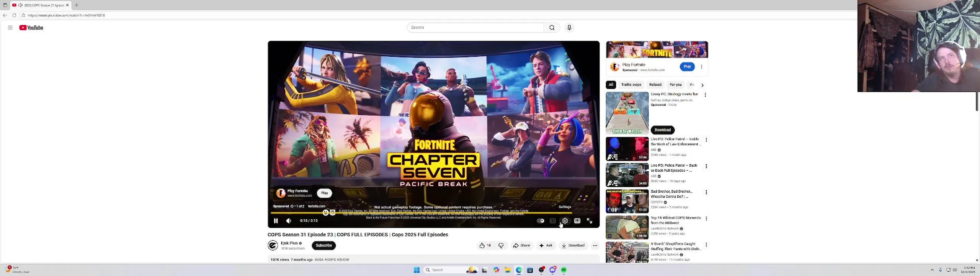This screenshot has height=276, width=980.
Task: Click Download on the Evony PC ad
Action: (x=663, y=130)
